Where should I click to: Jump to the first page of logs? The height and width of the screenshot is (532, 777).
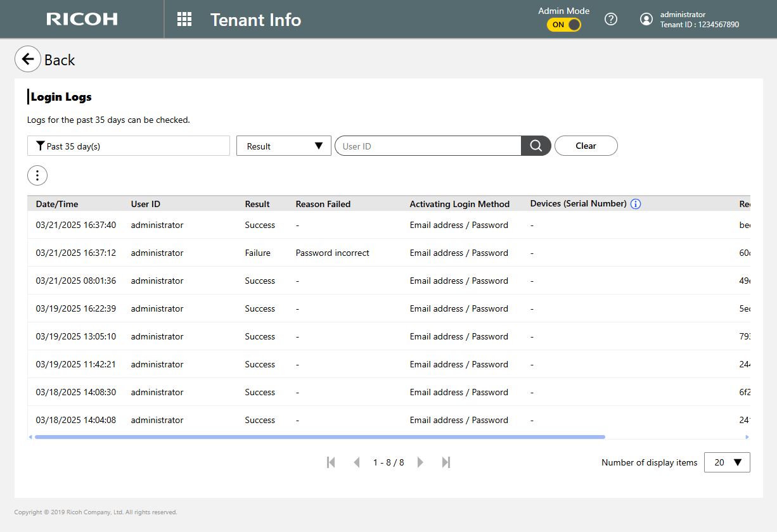tap(331, 462)
